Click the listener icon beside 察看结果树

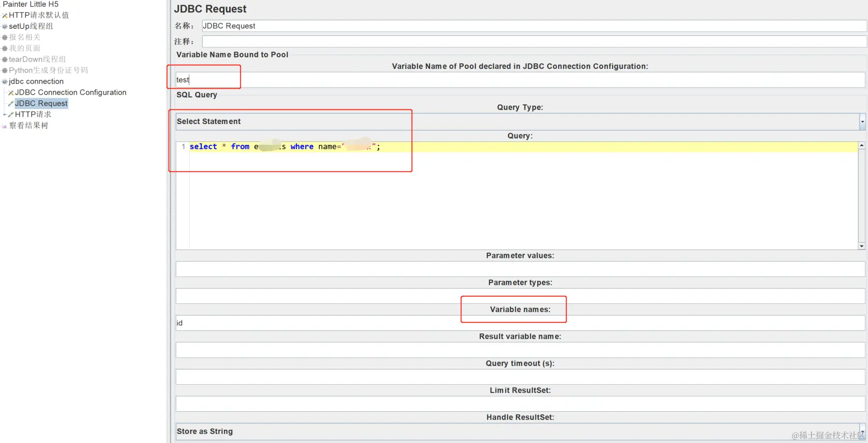(x=5, y=126)
